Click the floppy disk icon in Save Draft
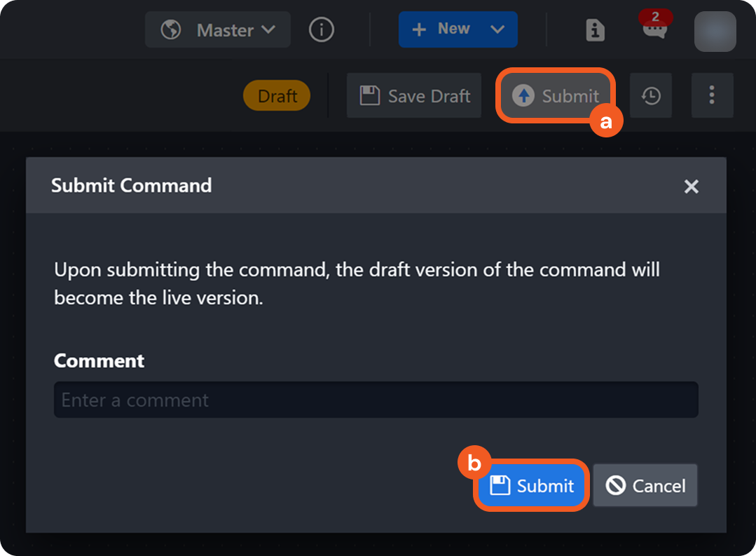 pos(369,95)
